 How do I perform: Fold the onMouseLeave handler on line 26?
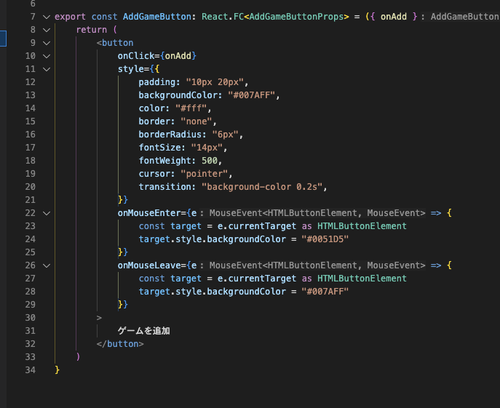tap(47, 266)
